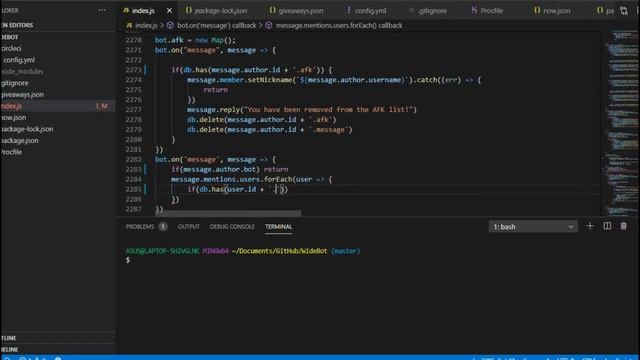Click the problems count badge
The width and height of the screenshot is (640, 360).
coord(163,227)
